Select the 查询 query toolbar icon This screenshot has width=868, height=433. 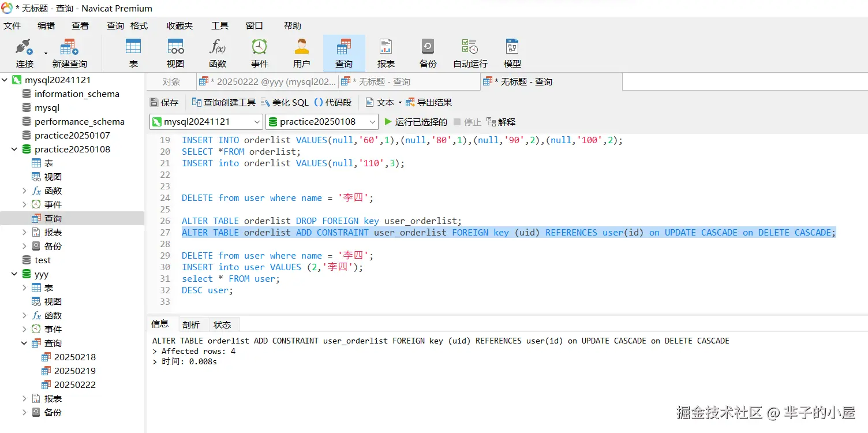coord(344,53)
